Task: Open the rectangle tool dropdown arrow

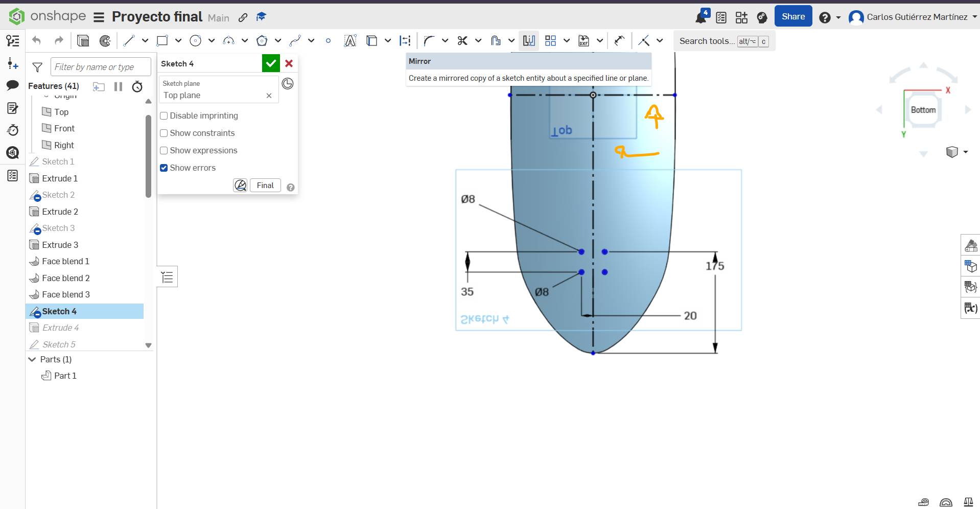Action: [178, 41]
